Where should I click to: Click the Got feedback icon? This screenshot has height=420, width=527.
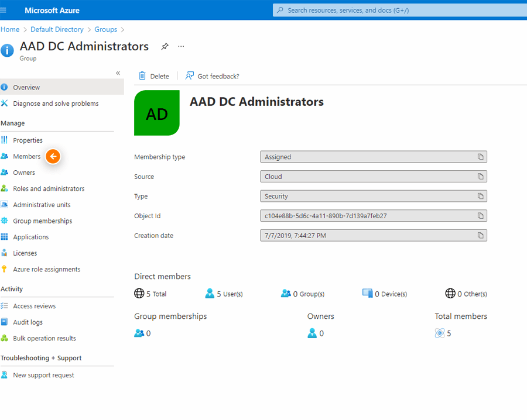(190, 76)
